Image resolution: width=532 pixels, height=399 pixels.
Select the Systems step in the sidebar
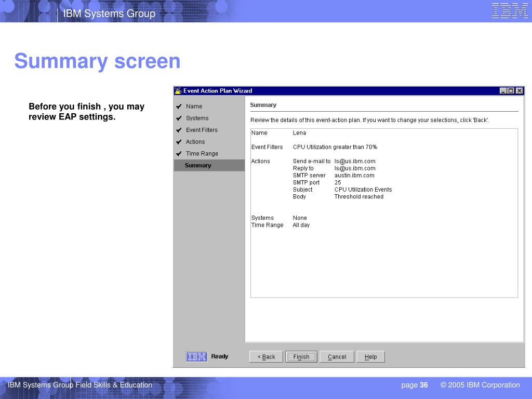[197, 118]
